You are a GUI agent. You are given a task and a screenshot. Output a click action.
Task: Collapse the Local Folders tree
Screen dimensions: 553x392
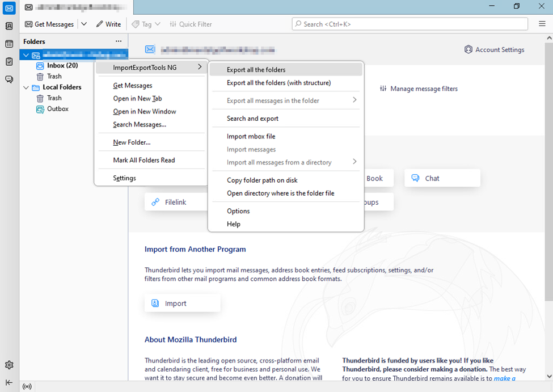[x=26, y=87]
